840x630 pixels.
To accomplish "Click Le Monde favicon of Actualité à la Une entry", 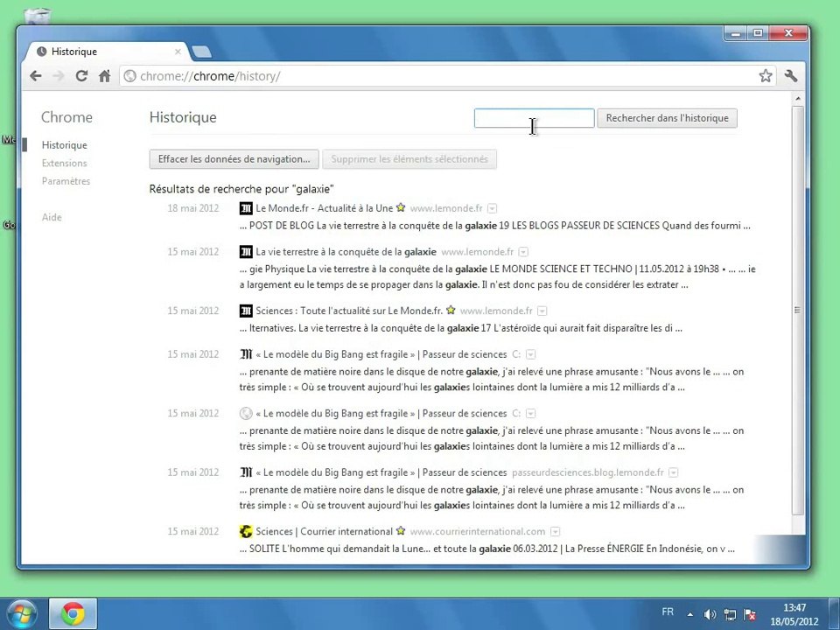I will 246,208.
